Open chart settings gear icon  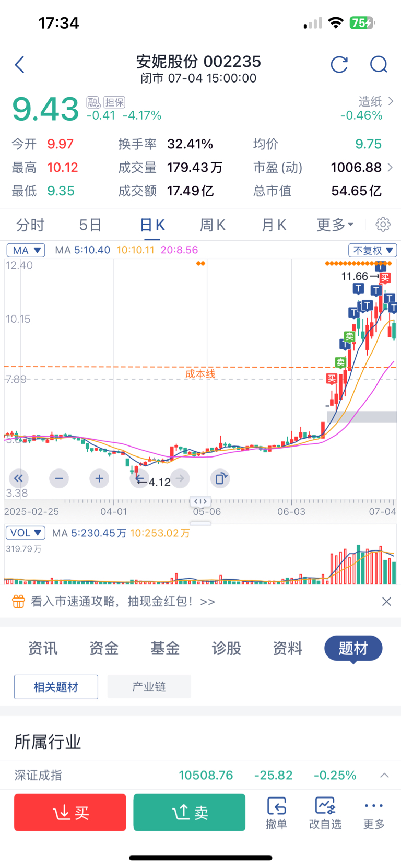pyautogui.click(x=383, y=225)
